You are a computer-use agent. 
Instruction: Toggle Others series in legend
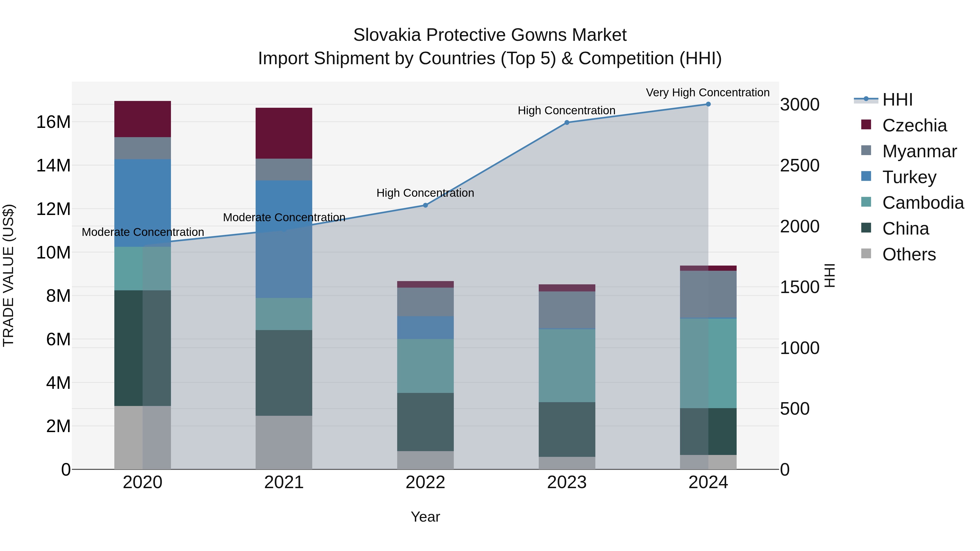coord(898,254)
